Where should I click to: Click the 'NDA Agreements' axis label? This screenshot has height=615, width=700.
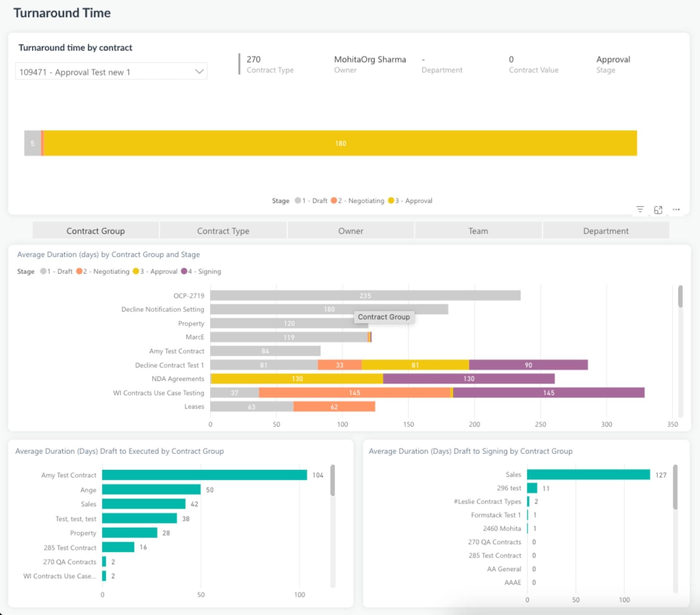[178, 379]
